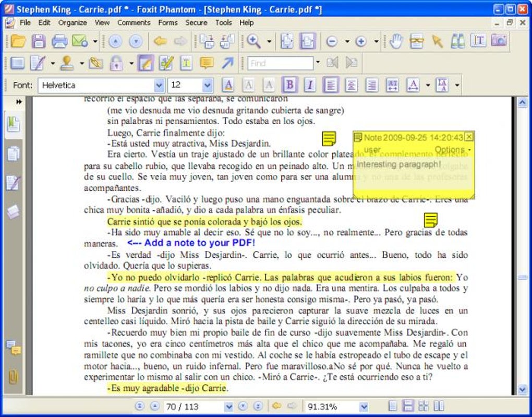Click the zoom out minus button

(332, 41)
